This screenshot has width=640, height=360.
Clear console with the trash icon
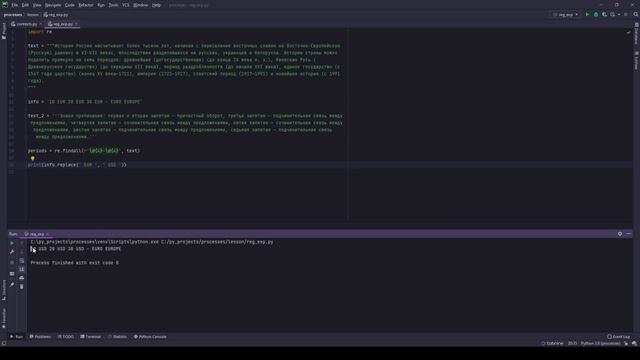click(22, 287)
